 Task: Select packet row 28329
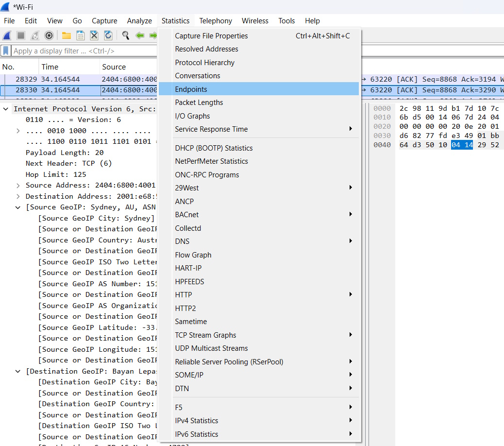coord(79,79)
